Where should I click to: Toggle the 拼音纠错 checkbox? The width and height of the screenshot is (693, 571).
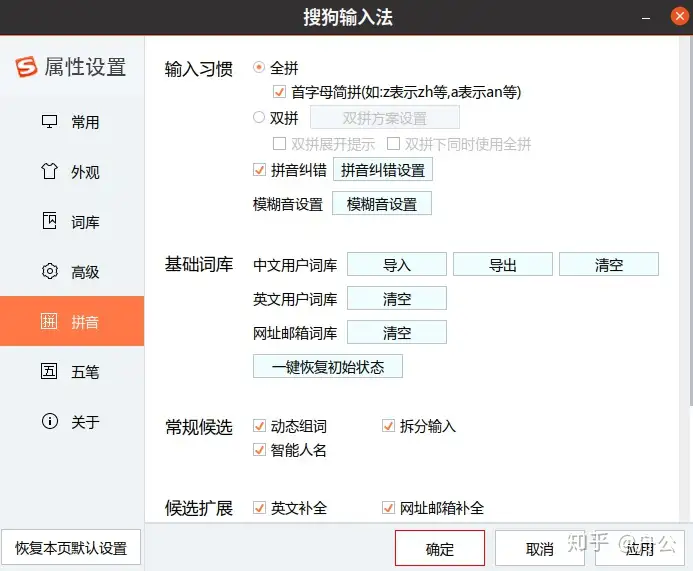(x=259, y=170)
